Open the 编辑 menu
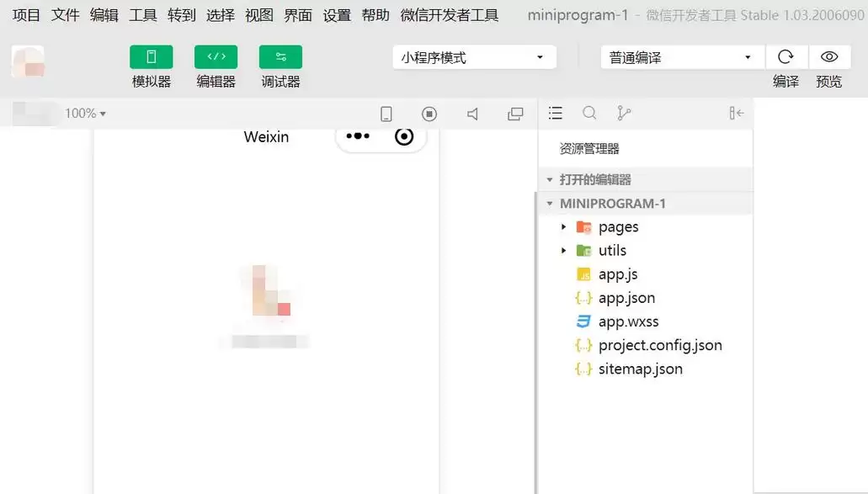 point(104,15)
